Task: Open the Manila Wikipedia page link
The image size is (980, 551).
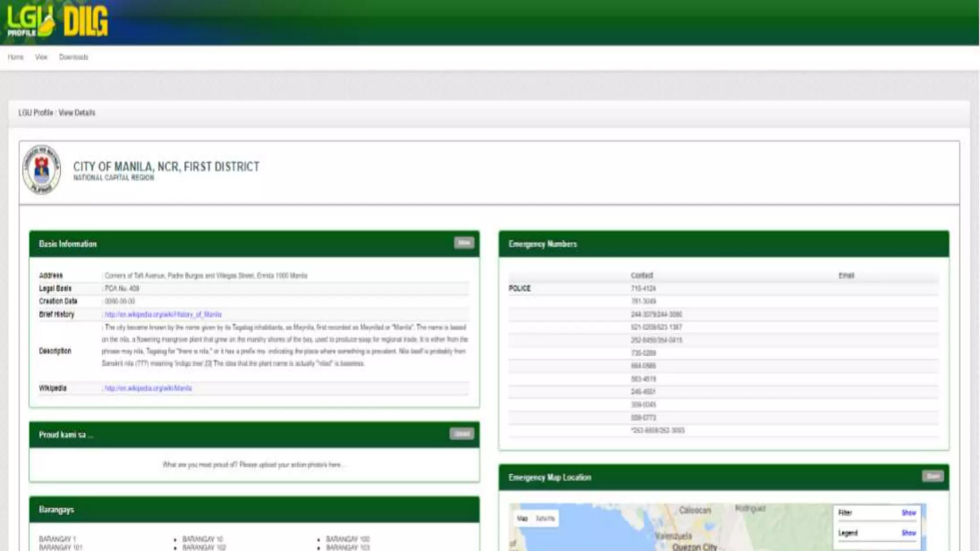Action: coord(148,388)
